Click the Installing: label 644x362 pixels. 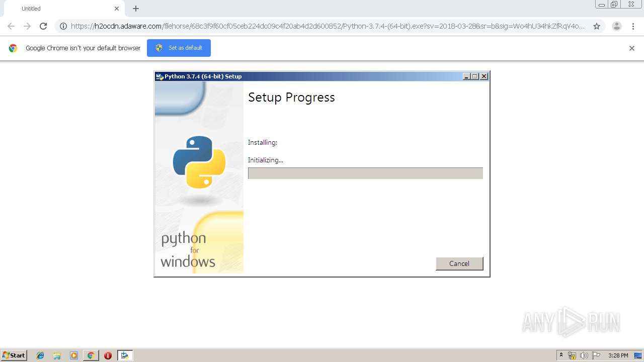pos(263,143)
